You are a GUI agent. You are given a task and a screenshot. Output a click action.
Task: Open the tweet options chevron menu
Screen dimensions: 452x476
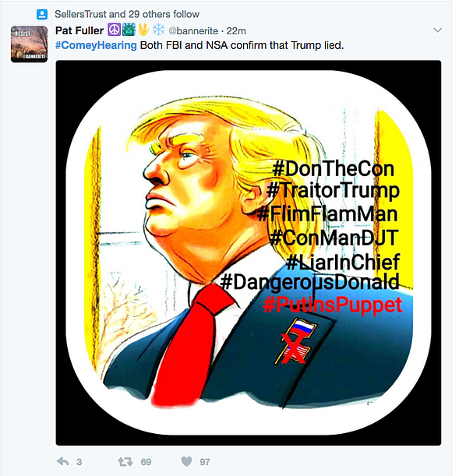437,30
